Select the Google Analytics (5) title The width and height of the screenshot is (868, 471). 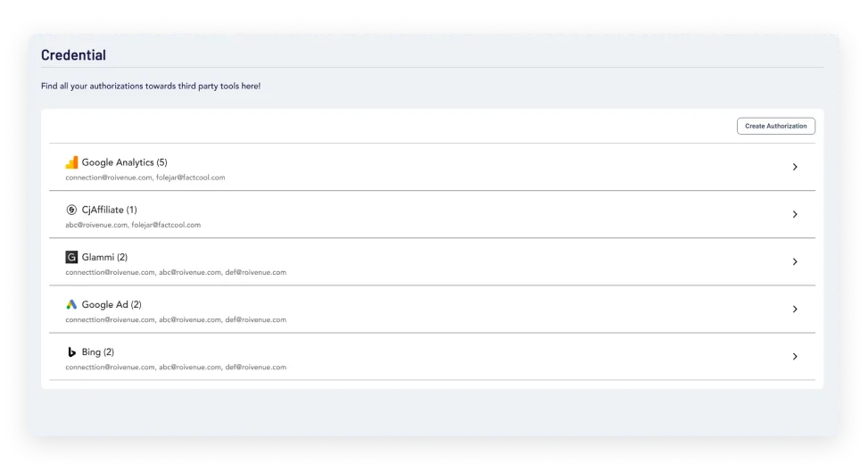coord(125,162)
